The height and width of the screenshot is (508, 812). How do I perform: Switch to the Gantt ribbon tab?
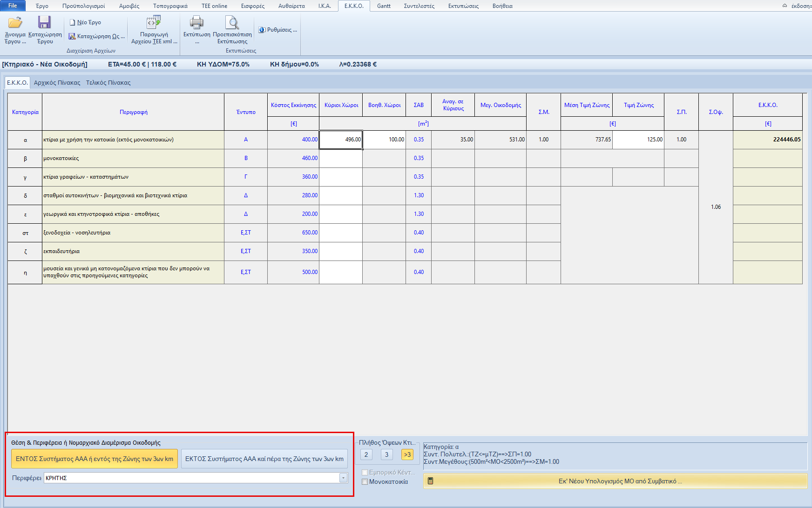pos(384,6)
